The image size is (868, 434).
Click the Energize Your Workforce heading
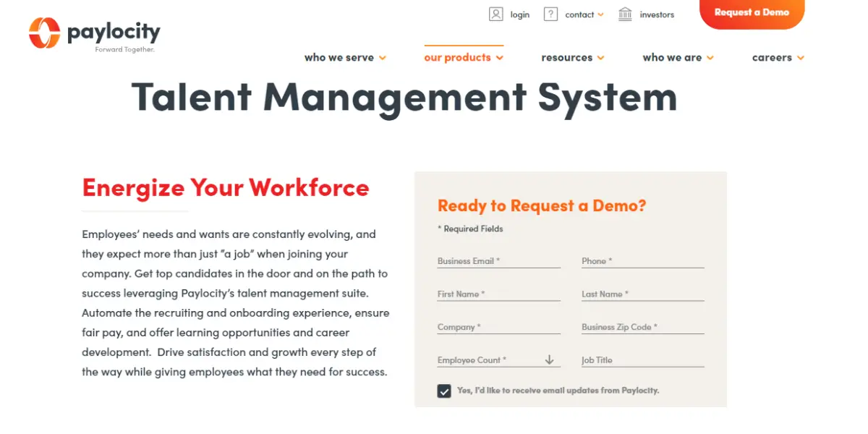coord(226,187)
